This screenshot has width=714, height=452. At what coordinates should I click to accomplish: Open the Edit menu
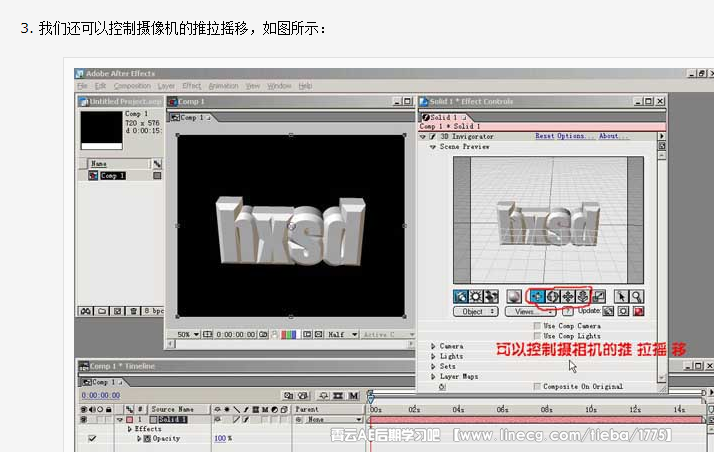pos(100,86)
